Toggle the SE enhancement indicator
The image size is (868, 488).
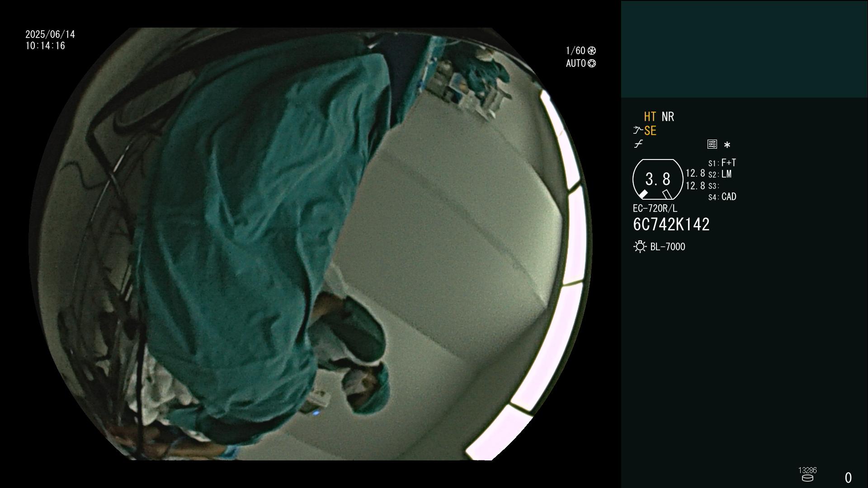(x=650, y=131)
